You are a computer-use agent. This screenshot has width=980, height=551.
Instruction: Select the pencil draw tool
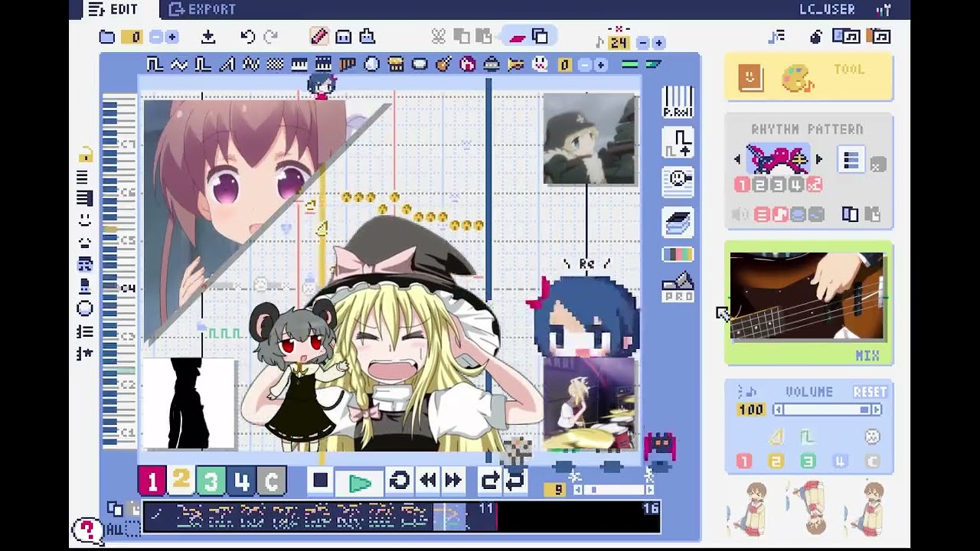(x=319, y=37)
